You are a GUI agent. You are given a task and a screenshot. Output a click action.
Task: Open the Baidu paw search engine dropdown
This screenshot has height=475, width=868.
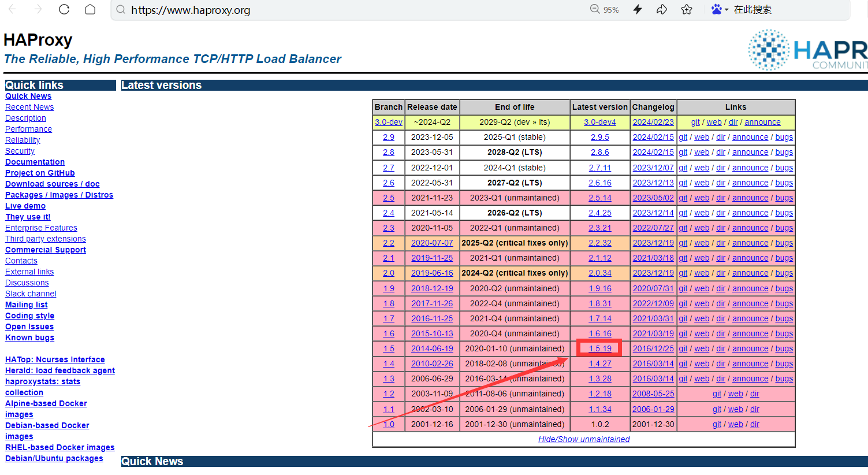click(720, 9)
